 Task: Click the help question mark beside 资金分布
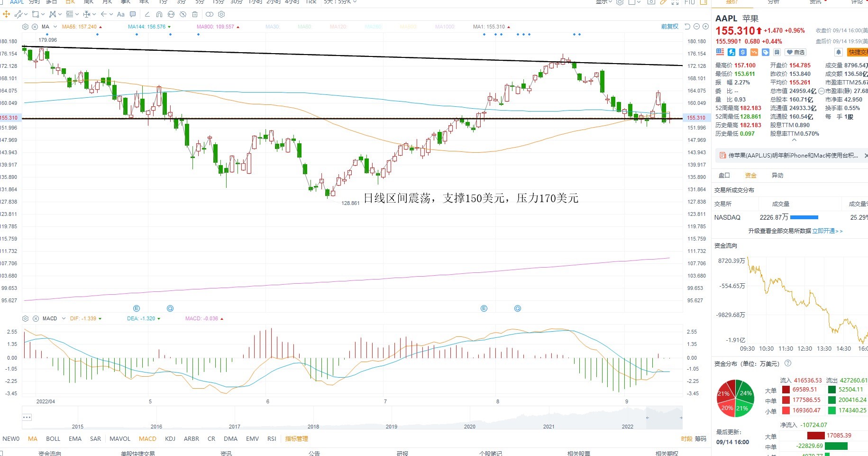[x=788, y=363]
